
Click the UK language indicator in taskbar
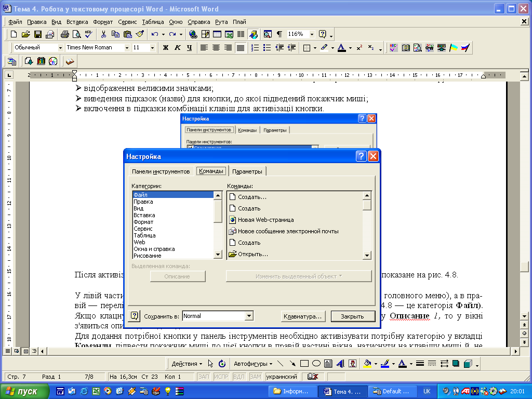point(427,391)
